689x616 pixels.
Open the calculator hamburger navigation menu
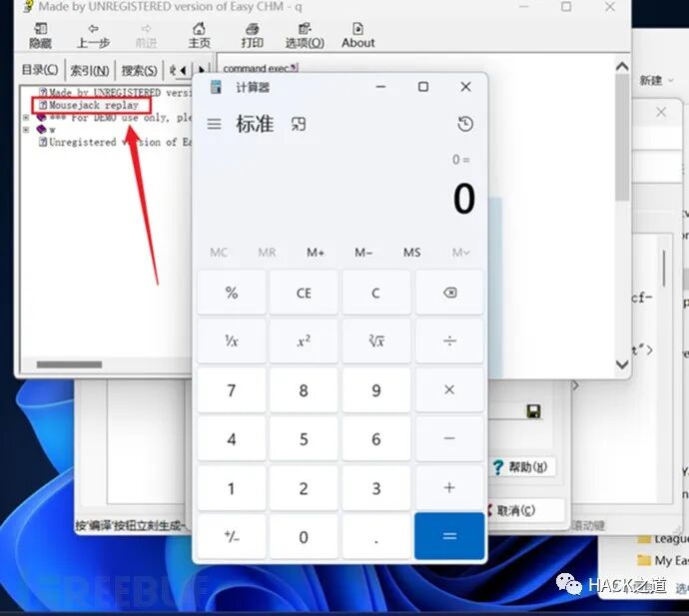[214, 124]
